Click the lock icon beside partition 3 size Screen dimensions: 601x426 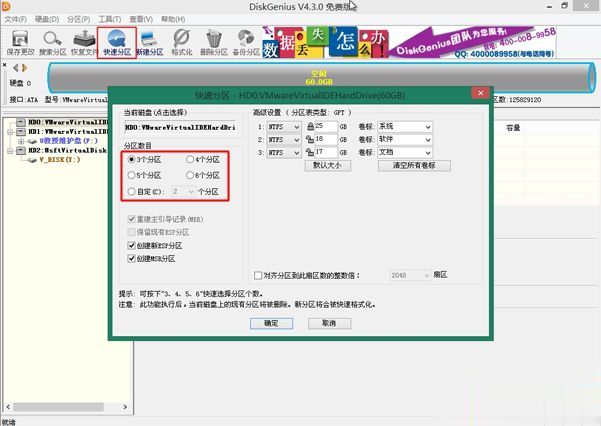[310, 152]
